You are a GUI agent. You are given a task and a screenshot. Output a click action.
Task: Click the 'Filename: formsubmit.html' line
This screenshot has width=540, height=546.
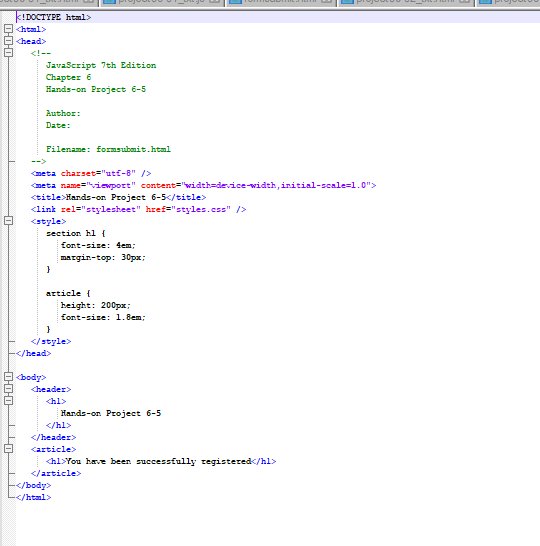tap(108, 149)
